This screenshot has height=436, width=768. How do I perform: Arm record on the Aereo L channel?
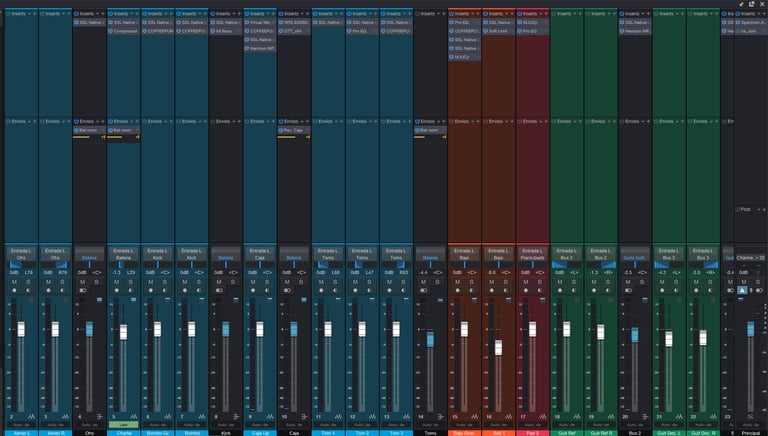[14, 290]
